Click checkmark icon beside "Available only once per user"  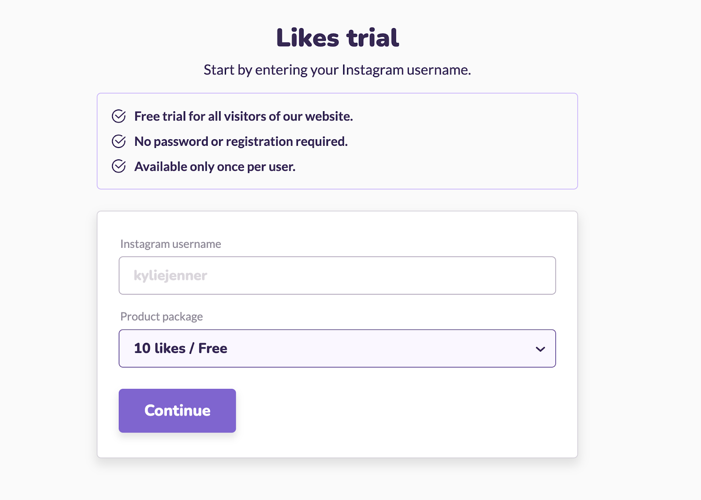pos(119,166)
